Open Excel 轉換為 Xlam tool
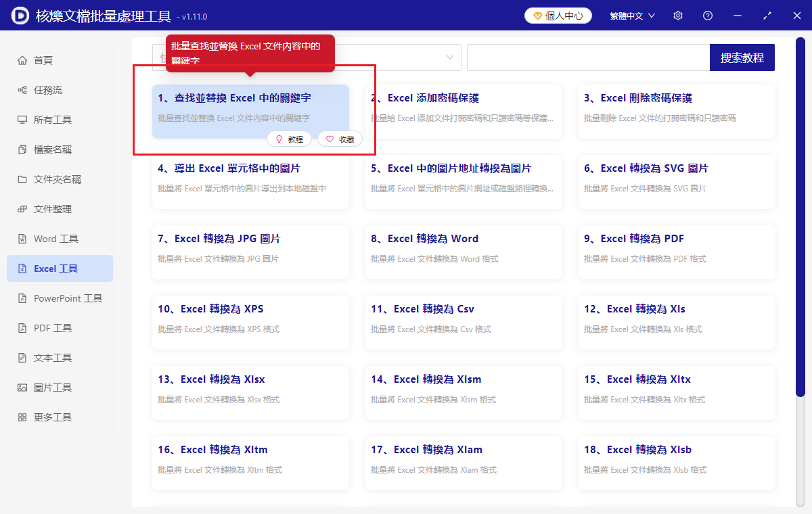This screenshot has width=812, height=514. (464, 463)
